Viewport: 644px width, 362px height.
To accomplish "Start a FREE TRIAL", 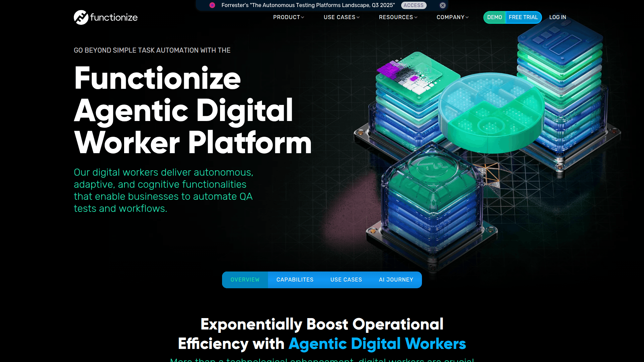I will (523, 17).
